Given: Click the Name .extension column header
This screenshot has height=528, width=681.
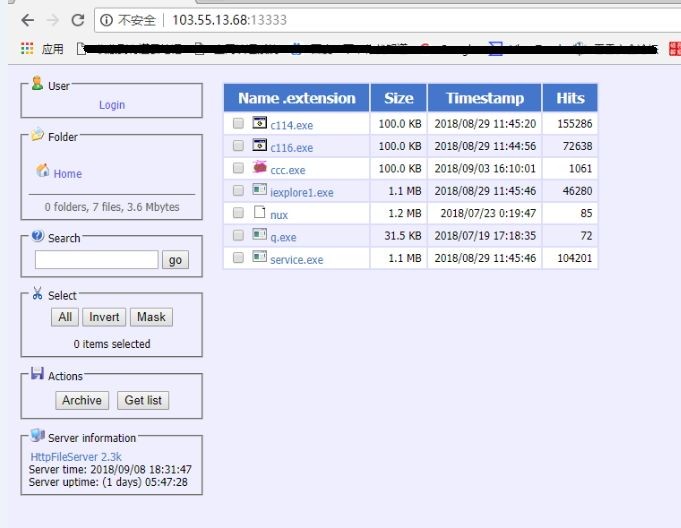Looking at the screenshot, I should point(296,98).
